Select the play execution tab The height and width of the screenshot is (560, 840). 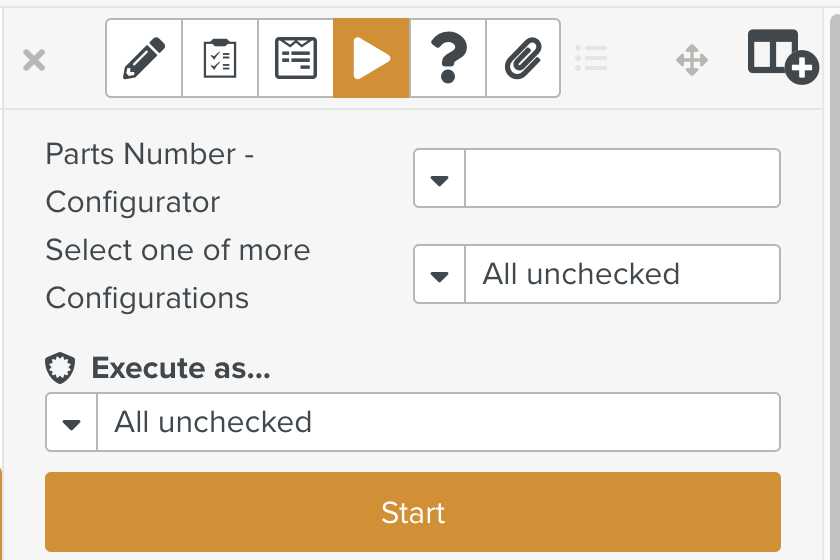point(371,58)
